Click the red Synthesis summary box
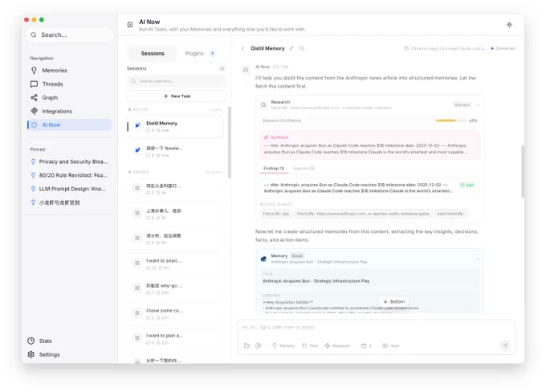546x392 pixels. click(x=369, y=145)
